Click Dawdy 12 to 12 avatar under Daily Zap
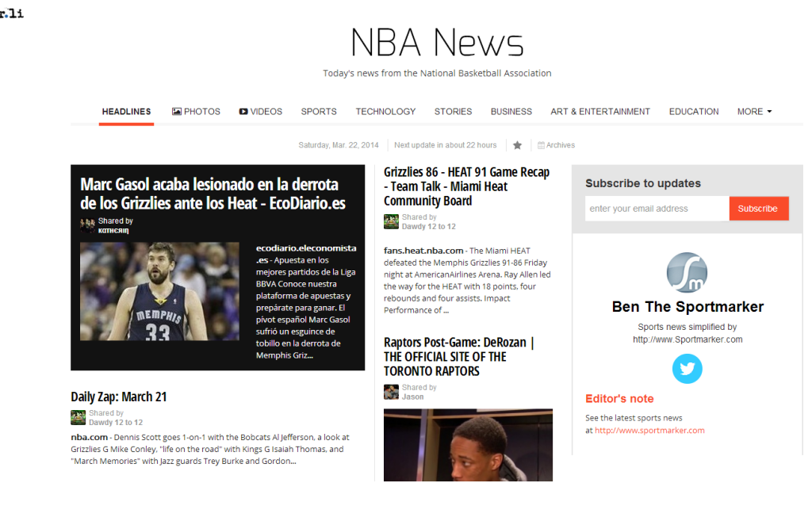Image resolution: width=812 pixels, height=529 pixels. [x=79, y=418]
